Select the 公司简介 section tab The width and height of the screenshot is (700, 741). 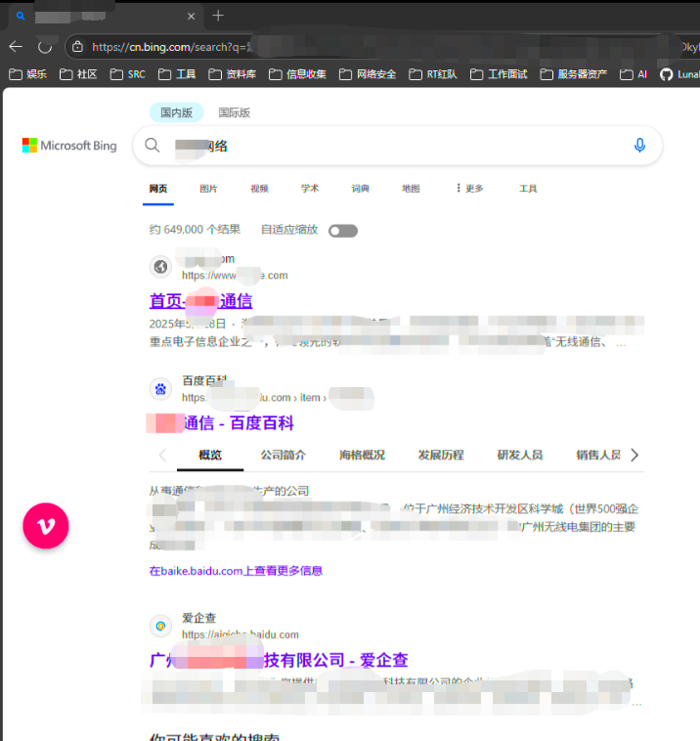284,456
